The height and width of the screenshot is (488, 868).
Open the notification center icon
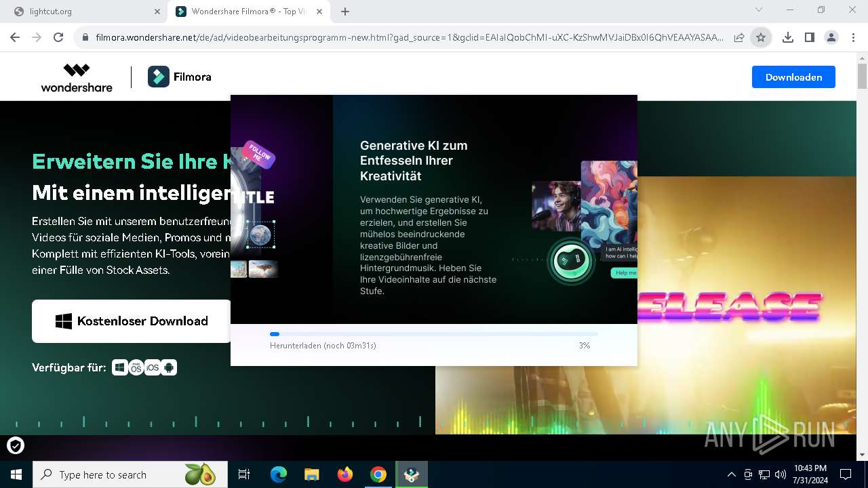click(846, 474)
